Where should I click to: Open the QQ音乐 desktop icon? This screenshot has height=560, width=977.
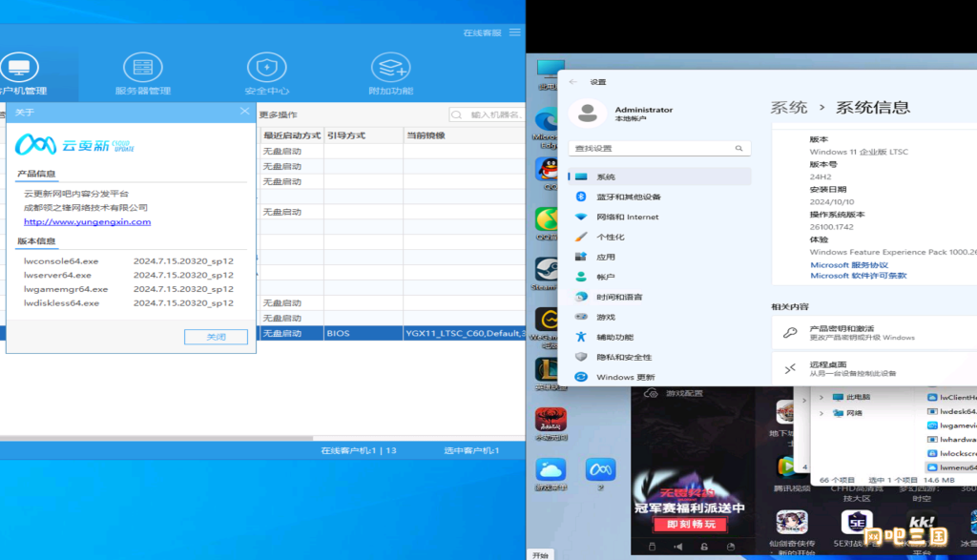[x=547, y=223]
